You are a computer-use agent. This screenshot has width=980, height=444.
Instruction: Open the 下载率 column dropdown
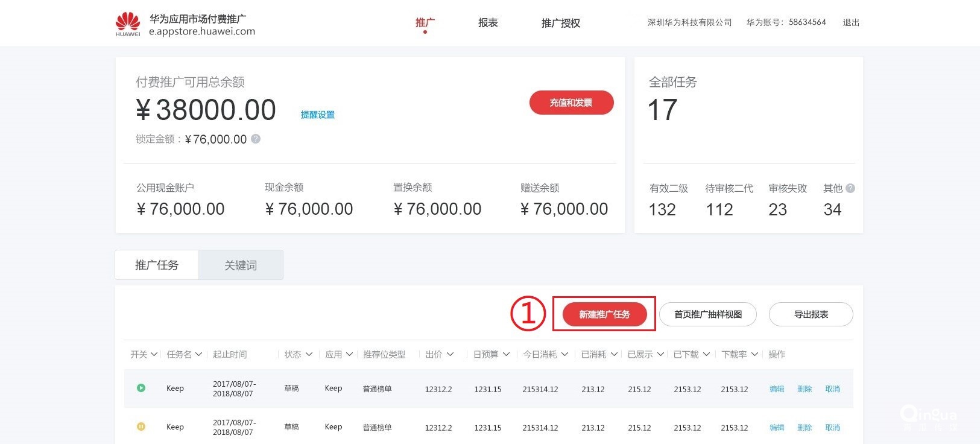pyautogui.click(x=754, y=355)
